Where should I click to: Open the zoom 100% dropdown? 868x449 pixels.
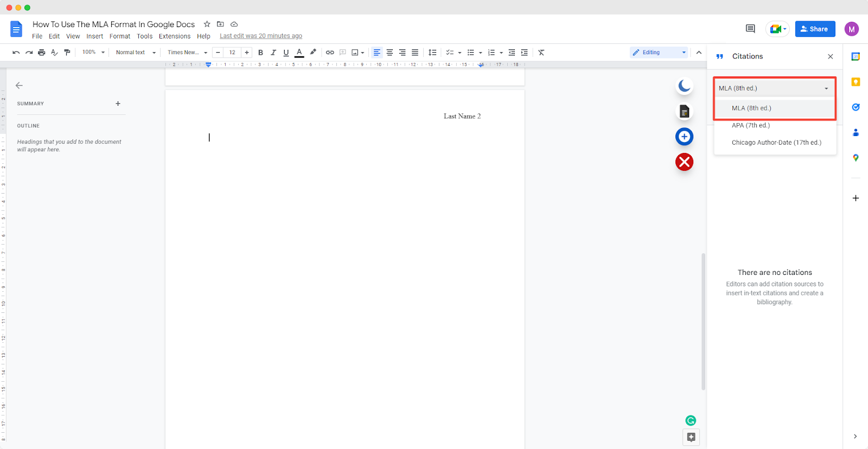coord(93,53)
